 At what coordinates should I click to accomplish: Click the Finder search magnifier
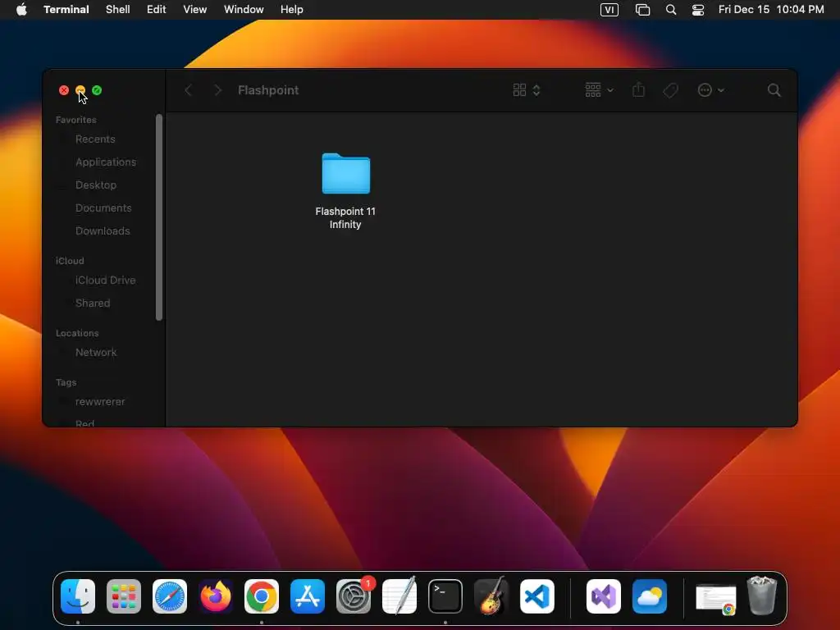[x=774, y=90]
